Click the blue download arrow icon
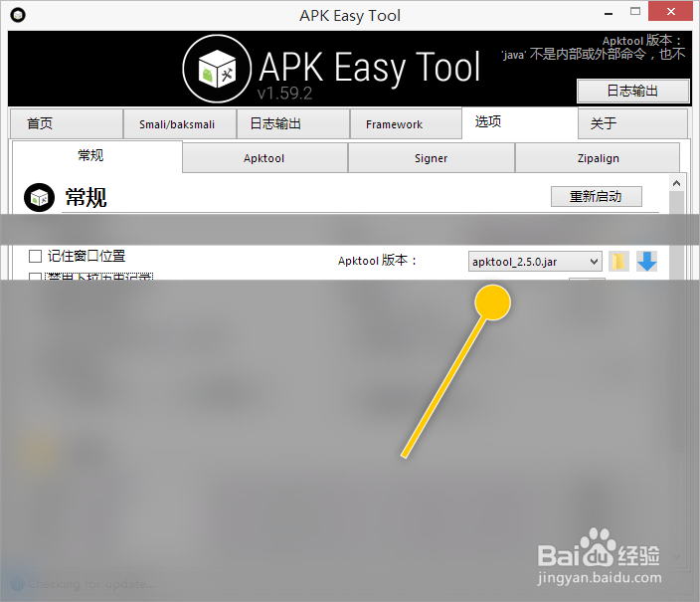The image size is (700, 602). tap(646, 261)
